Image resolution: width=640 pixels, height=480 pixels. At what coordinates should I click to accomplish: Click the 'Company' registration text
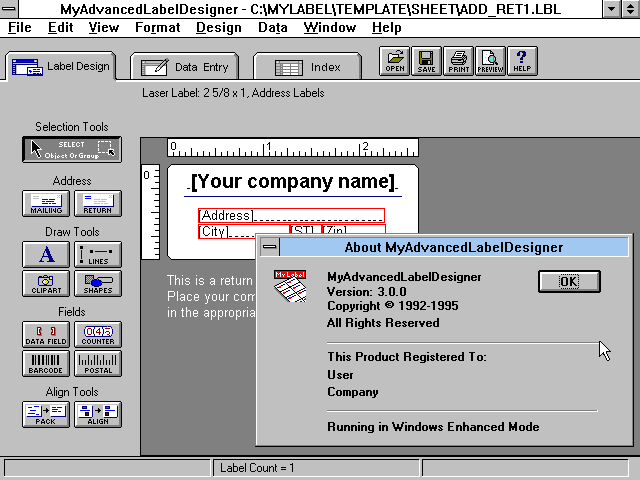[353, 392]
